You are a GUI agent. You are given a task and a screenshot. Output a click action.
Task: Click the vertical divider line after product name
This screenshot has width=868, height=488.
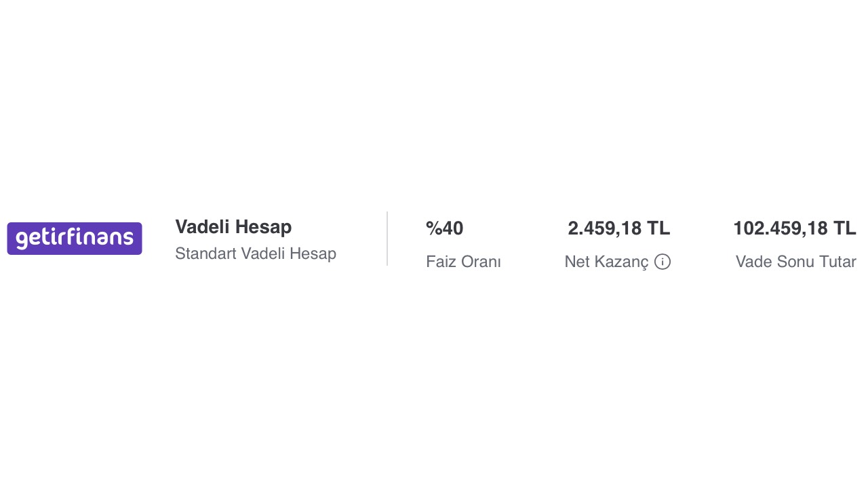pos(387,239)
